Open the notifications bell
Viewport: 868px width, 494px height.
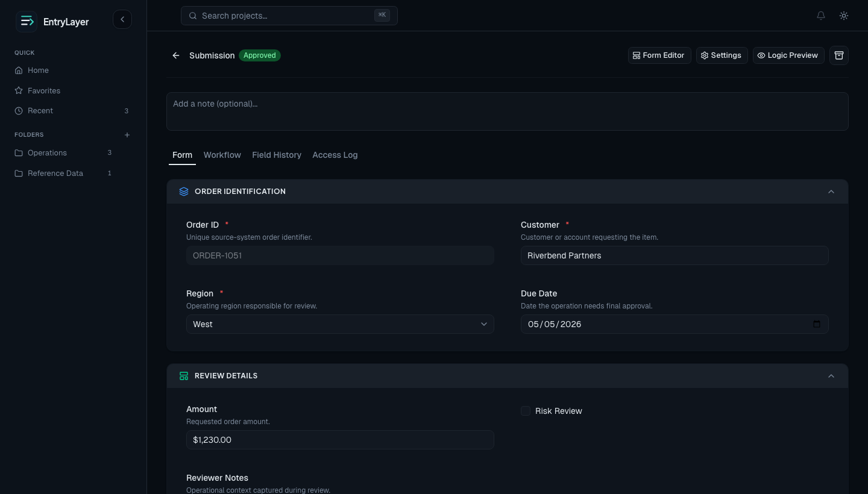click(x=821, y=16)
